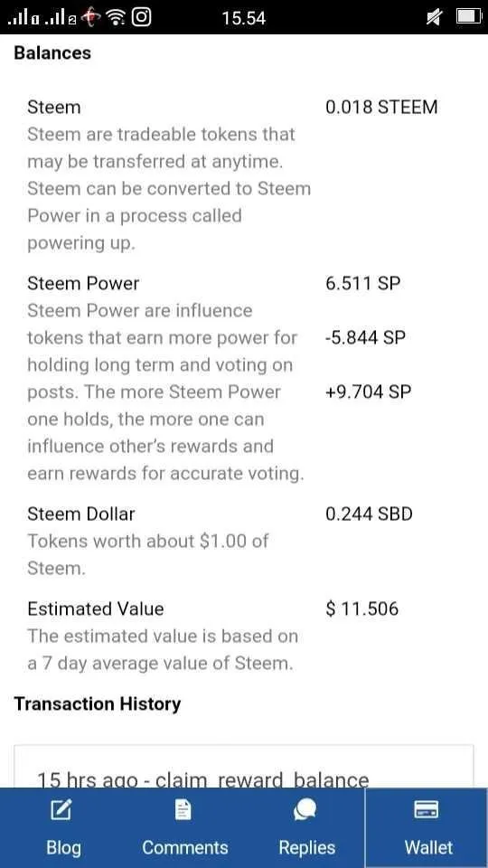
Task: Open the claim_reward_balance transaction entry
Action: (x=243, y=767)
